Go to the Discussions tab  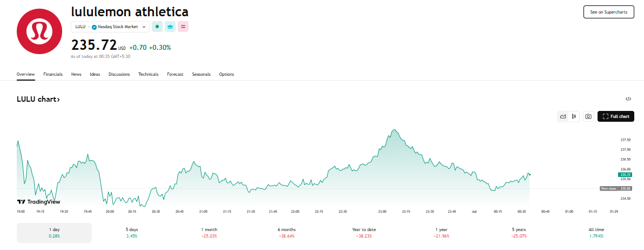click(x=119, y=75)
